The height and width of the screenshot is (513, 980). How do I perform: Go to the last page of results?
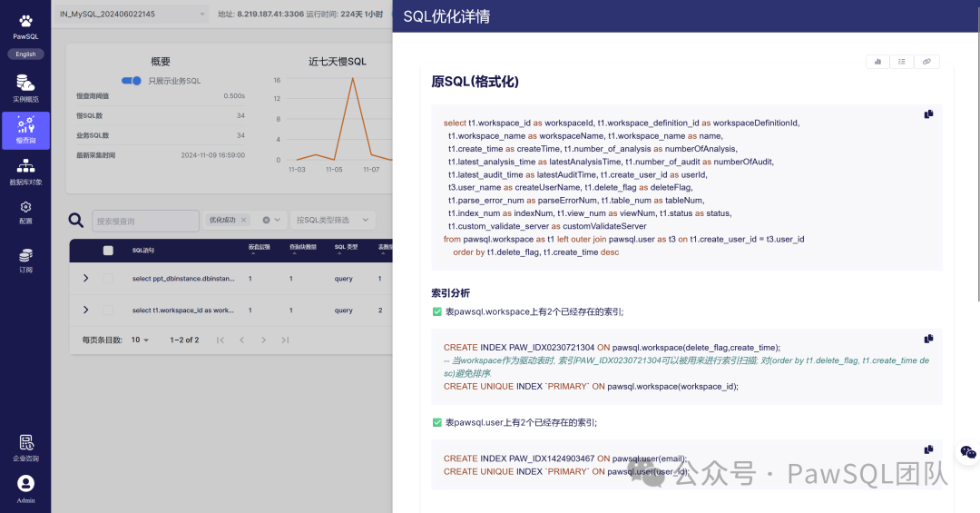(285, 340)
